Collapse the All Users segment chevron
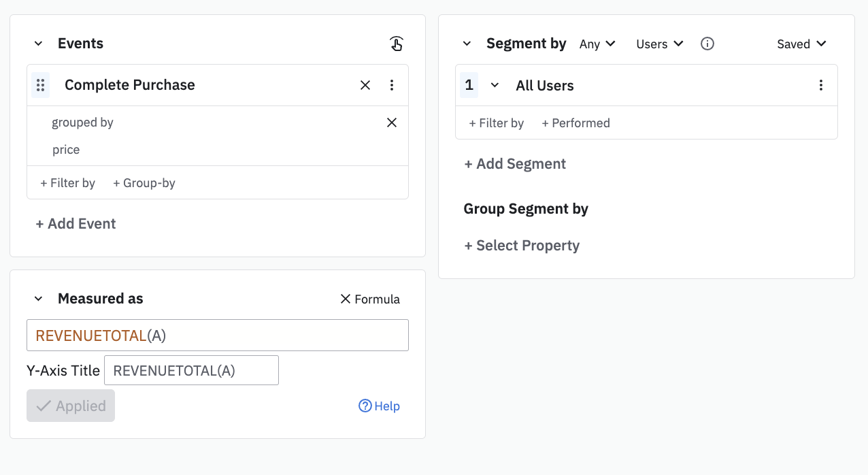This screenshot has width=868, height=475. [495, 85]
